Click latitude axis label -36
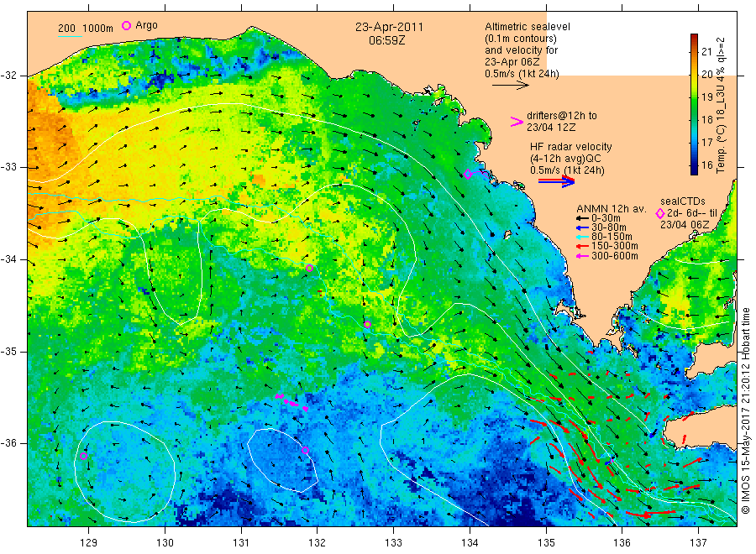Viewport: 756px width, 554px height. (8, 443)
